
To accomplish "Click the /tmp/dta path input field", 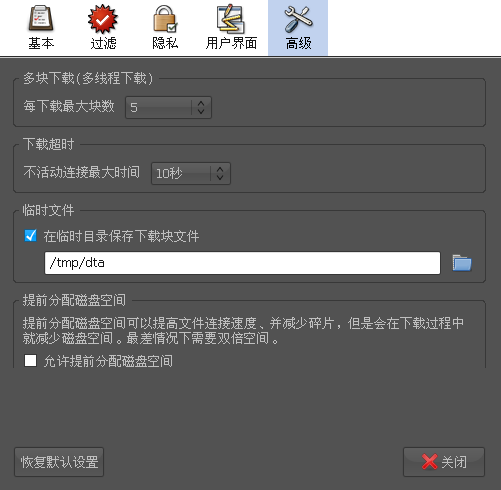I will tap(242, 263).
